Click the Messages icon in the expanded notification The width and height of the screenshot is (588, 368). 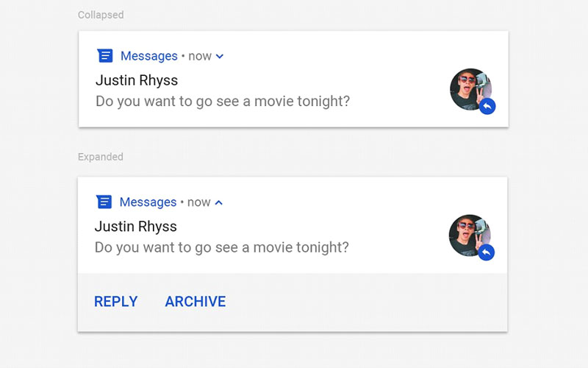pos(104,202)
